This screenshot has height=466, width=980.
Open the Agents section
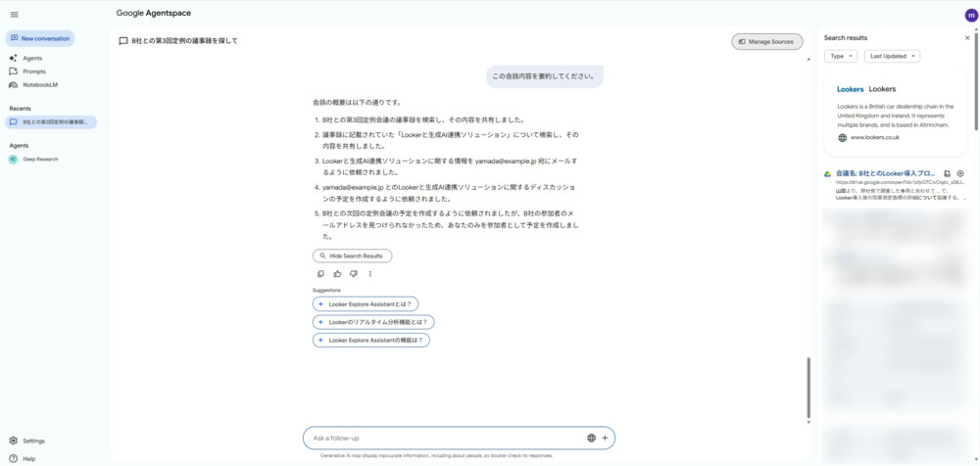pyautogui.click(x=32, y=58)
